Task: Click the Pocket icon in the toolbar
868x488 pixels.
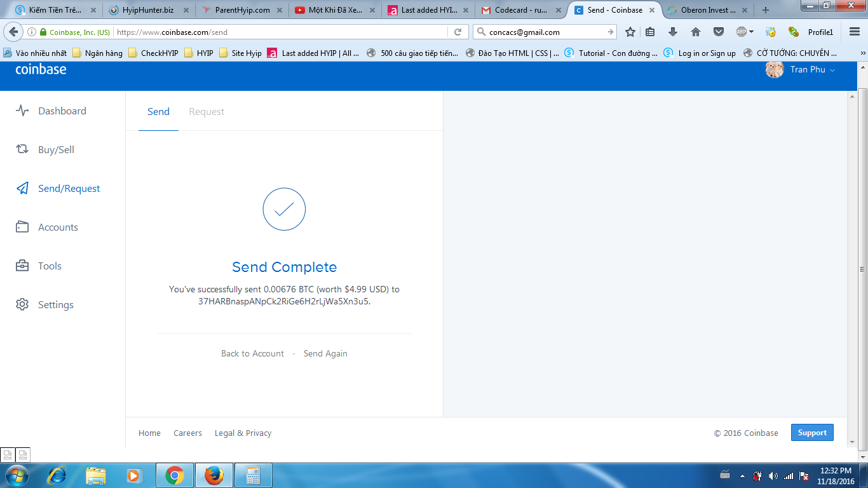Action: click(x=719, y=32)
